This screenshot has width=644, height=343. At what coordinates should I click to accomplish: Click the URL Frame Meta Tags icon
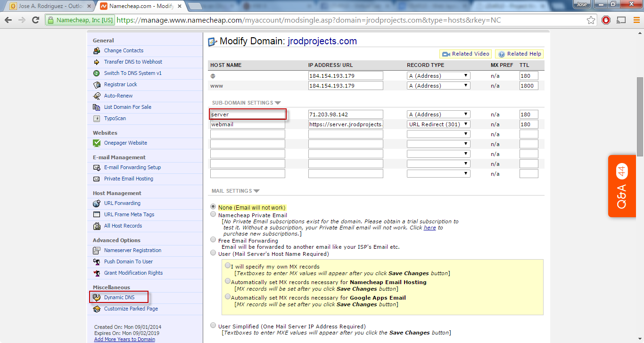[x=97, y=214]
